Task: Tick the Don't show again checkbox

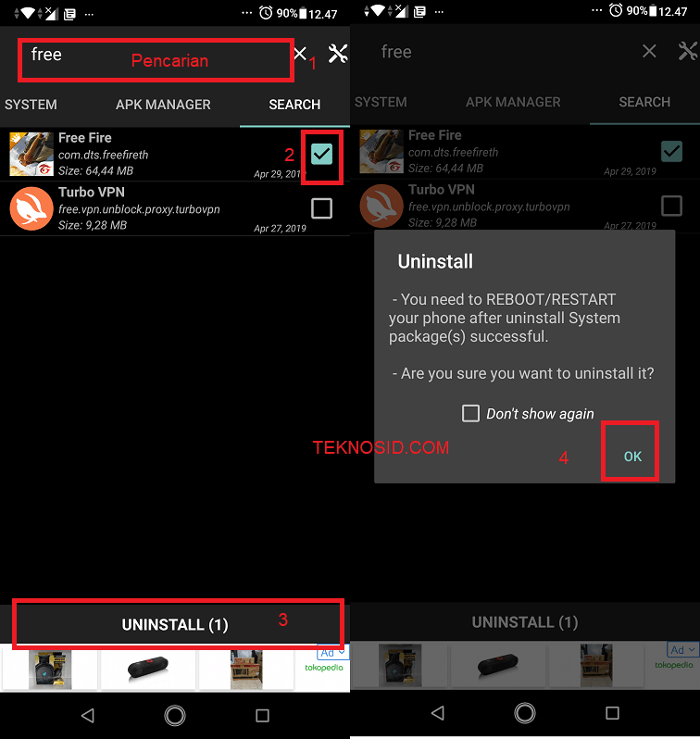Action: click(470, 413)
